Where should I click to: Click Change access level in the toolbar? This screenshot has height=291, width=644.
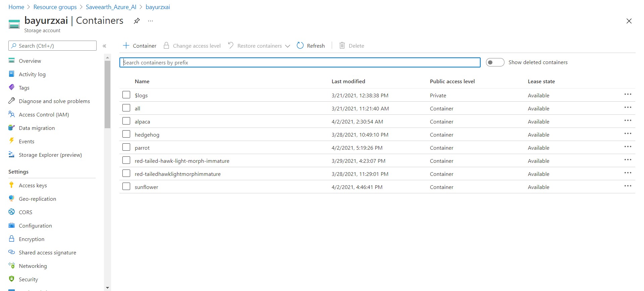tap(192, 46)
